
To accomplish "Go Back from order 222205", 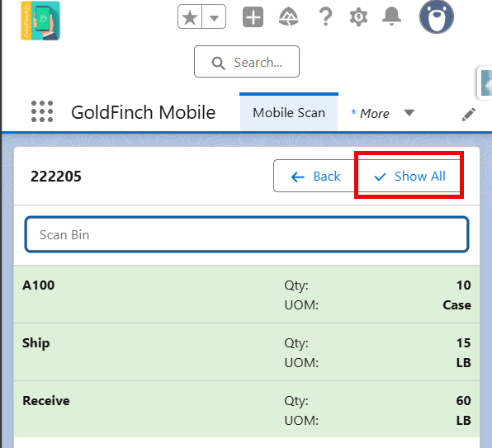I will click(315, 176).
